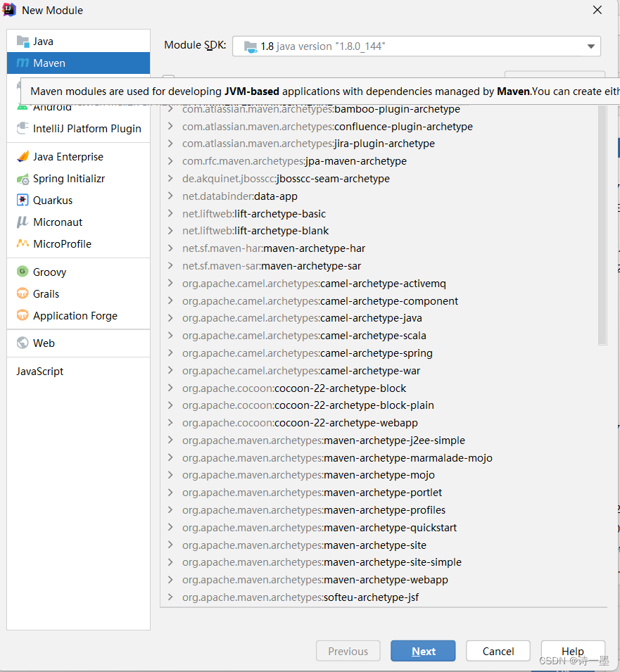
Task: Expand maven-archetype-quickstart node
Action: (170, 527)
